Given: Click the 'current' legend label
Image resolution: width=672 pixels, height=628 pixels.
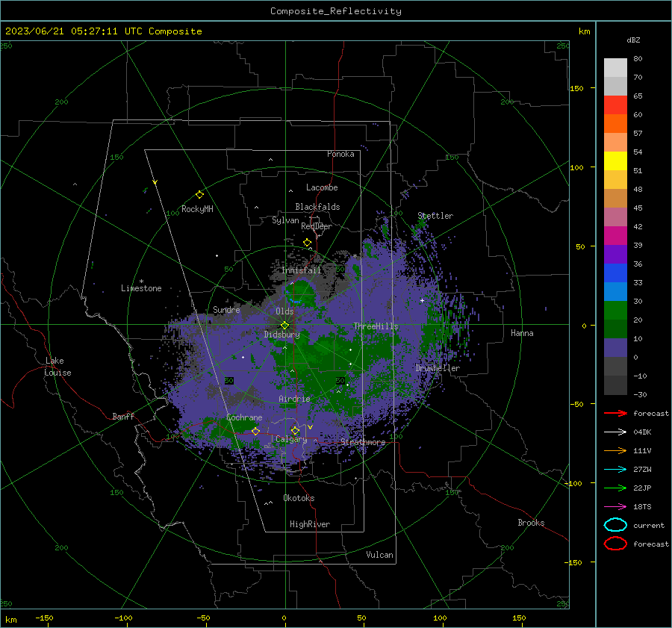Looking at the screenshot, I should (x=649, y=525).
